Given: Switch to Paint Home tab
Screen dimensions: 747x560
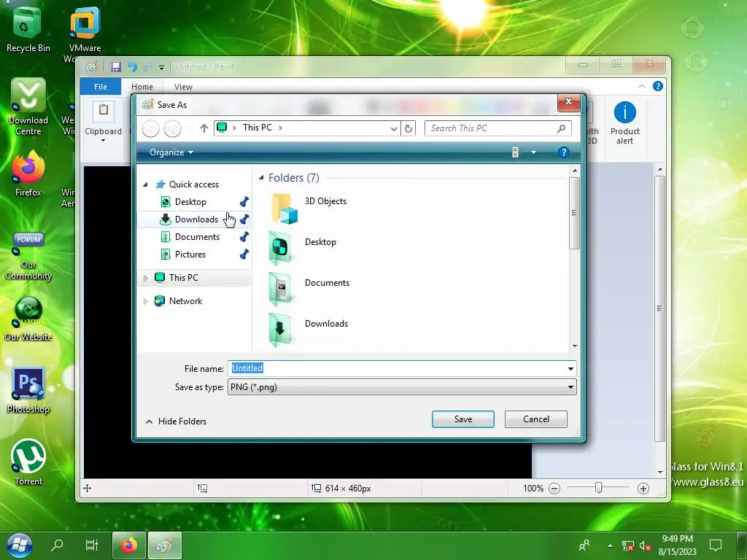Looking at the screenshot, I should [142, 87].
